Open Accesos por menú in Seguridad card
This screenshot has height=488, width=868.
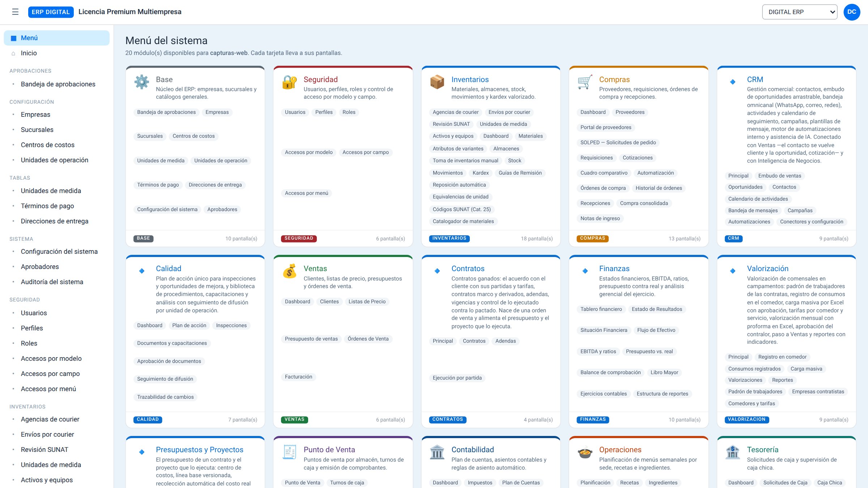(x=306, y=193)
